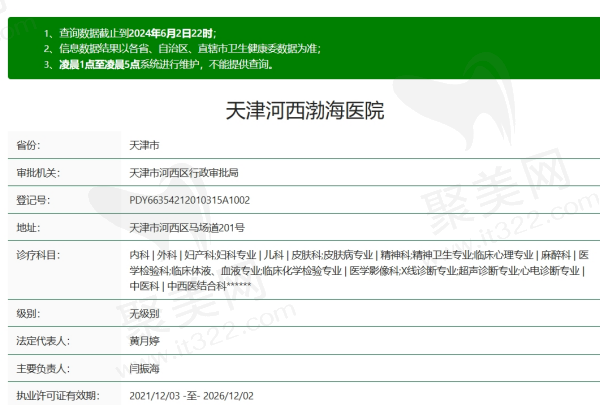Click the 诊疗科目 label

tap(38, 255)
